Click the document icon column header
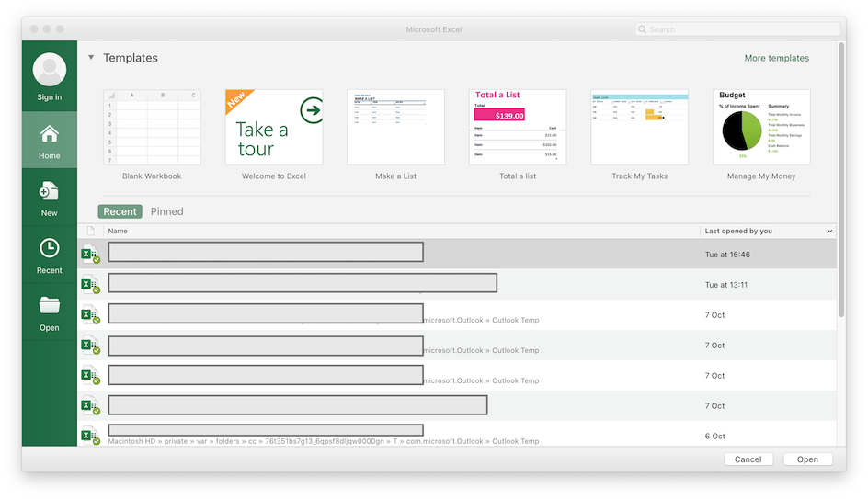Viewport: 868px width, 499px height. click(90, 231)
